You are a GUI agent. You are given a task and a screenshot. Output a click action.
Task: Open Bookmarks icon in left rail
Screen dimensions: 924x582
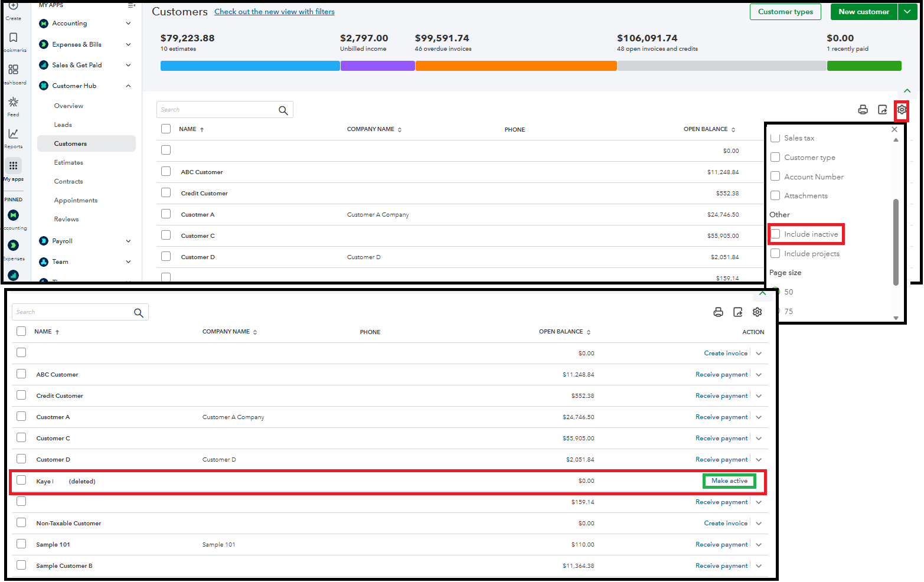[14, 38]
